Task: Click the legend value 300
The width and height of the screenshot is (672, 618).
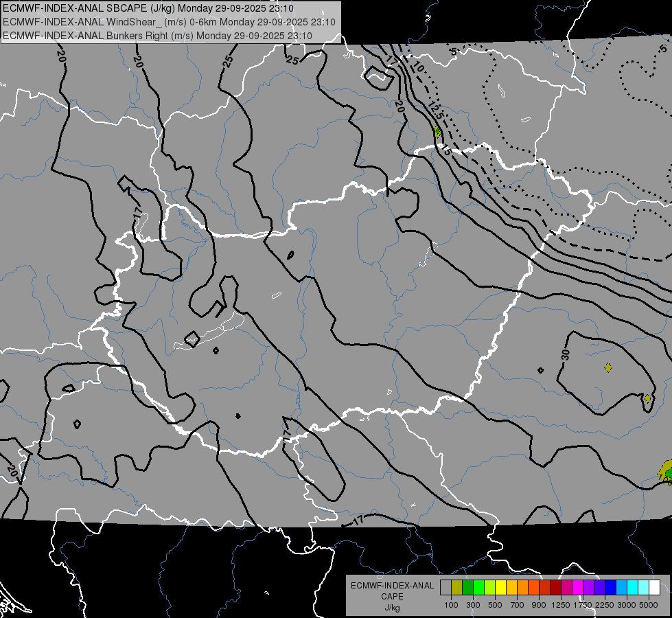Action: pos(473,605)
